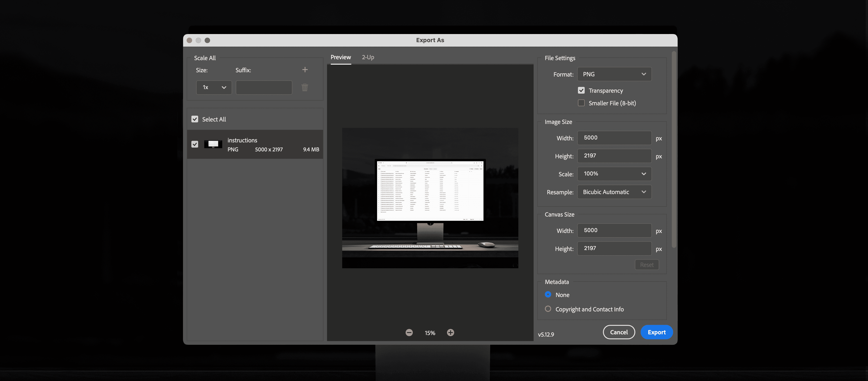Open the 1x size dropdown
This screenshot has height=381, width=868.
pyautogui.click(x=214, y=88)
